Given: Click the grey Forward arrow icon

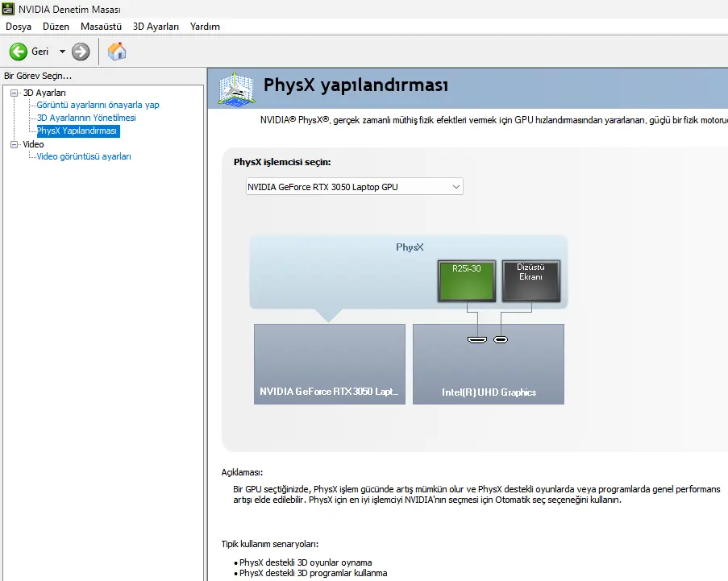Looking at the screenshot, I should pyautogui.click(x=81, y=52).
